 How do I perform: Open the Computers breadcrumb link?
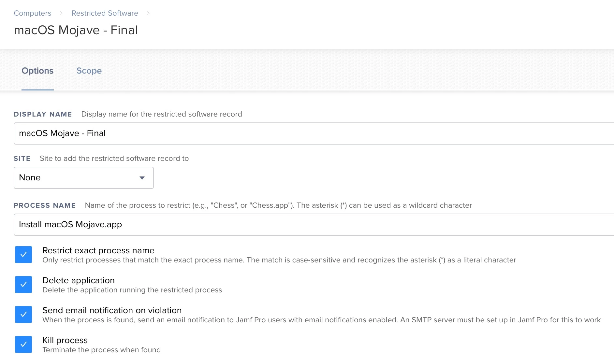click(32, 13)
